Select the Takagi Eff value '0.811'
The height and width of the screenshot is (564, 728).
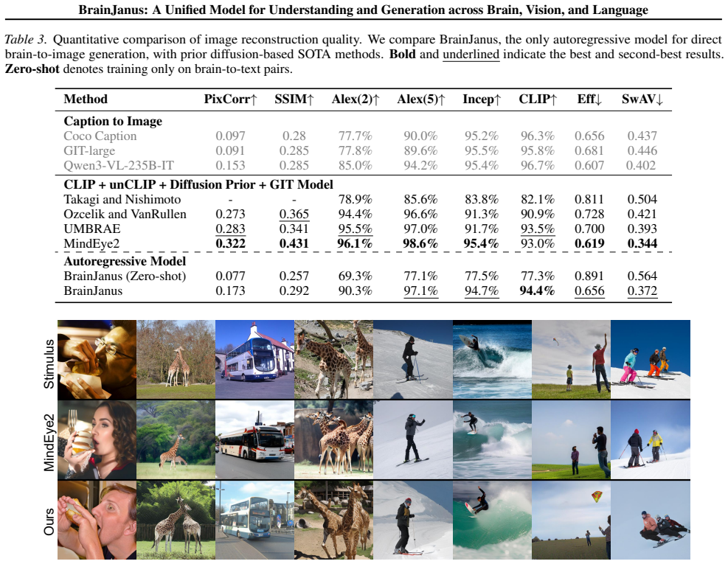589,199
